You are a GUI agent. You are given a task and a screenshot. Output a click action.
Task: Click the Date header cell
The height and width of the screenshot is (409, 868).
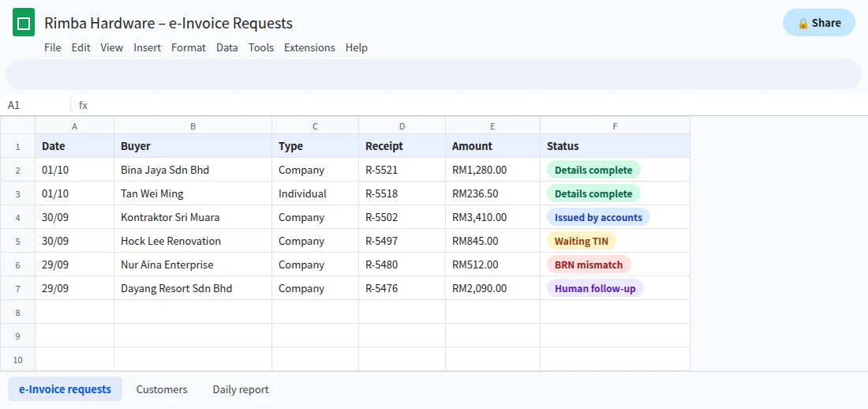(x=75, y=146)
